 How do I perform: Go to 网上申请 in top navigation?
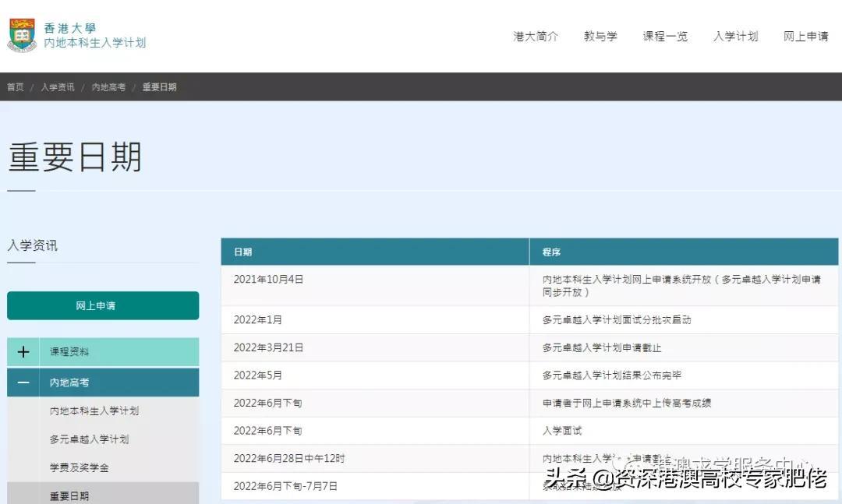tap(805, 37)
